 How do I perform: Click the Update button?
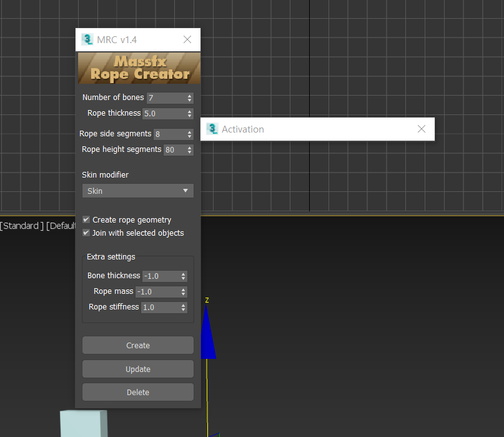[x=138, y=369]
